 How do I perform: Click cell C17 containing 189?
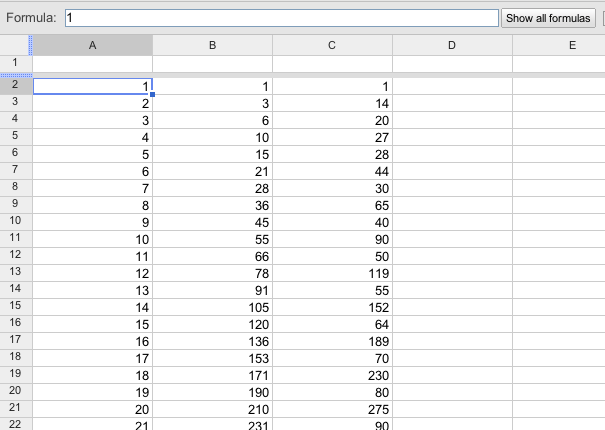(x=333, y=341)
